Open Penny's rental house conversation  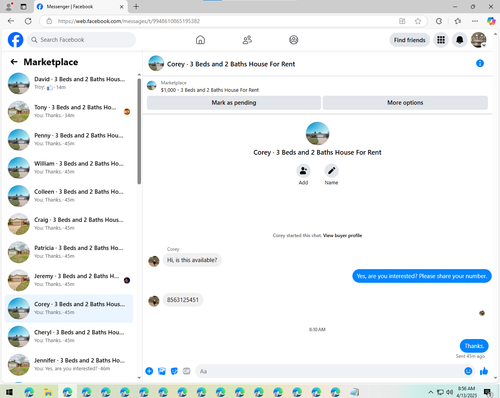click(69, 140)
